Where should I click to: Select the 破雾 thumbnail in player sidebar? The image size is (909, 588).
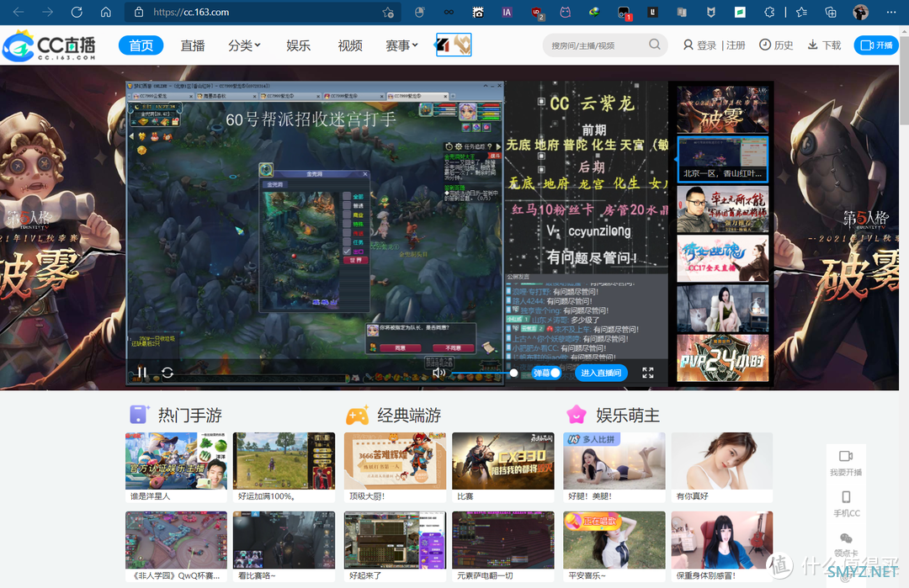(x=722, y=109)
